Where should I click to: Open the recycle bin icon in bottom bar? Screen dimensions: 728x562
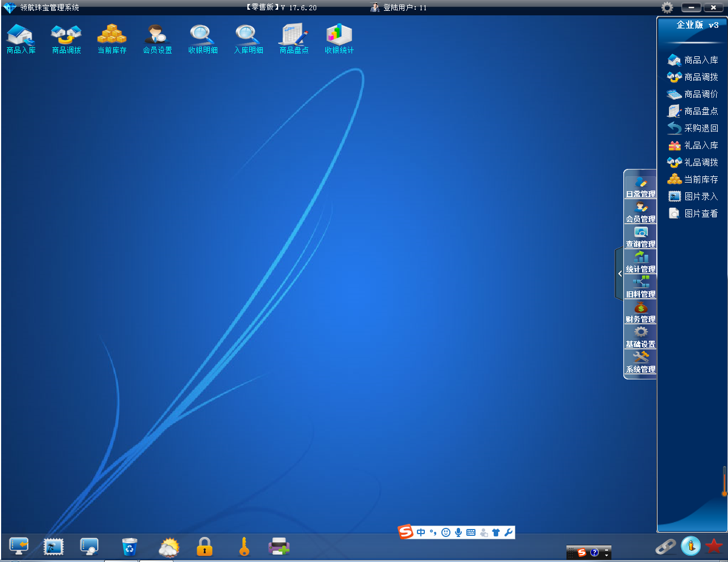(x=130, y=547)
